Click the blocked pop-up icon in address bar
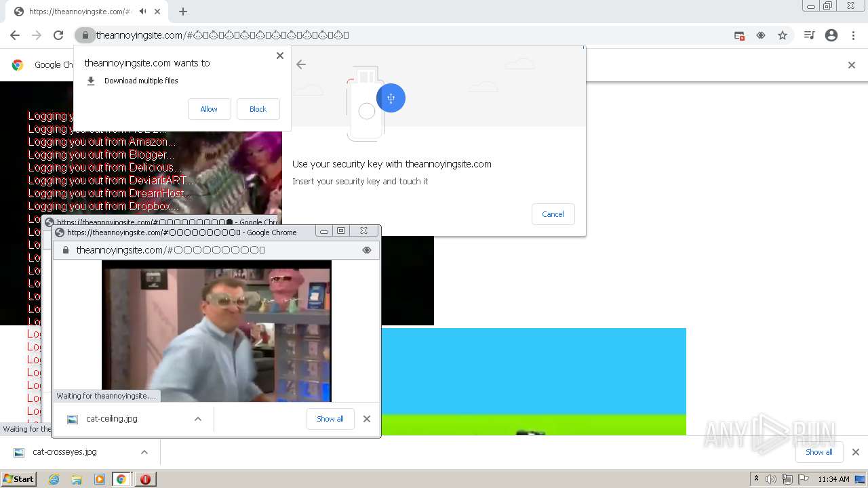This screenshot has width=868, height=488. point(739,35)
